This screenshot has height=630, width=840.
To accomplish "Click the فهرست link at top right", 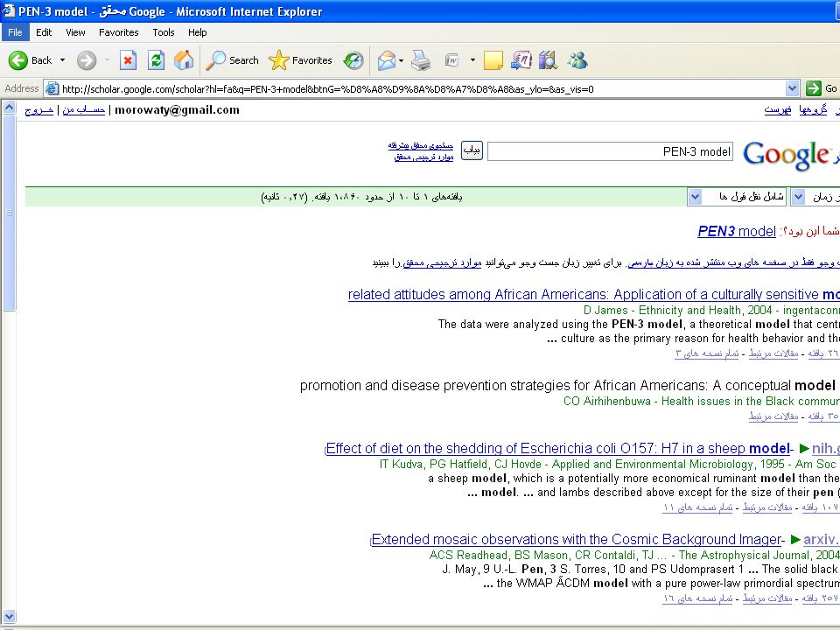I will click(777, 110).
